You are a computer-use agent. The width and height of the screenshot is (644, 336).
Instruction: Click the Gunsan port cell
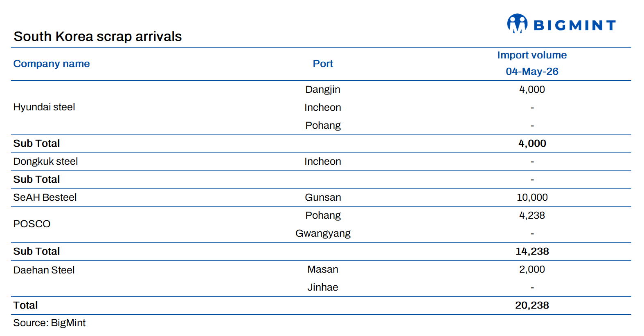point(323,197)
